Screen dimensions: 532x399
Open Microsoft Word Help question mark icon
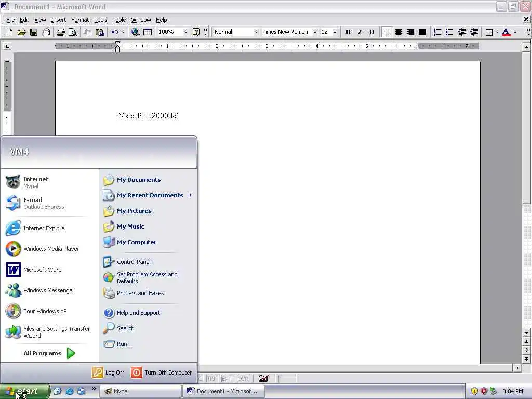(196, 32)
